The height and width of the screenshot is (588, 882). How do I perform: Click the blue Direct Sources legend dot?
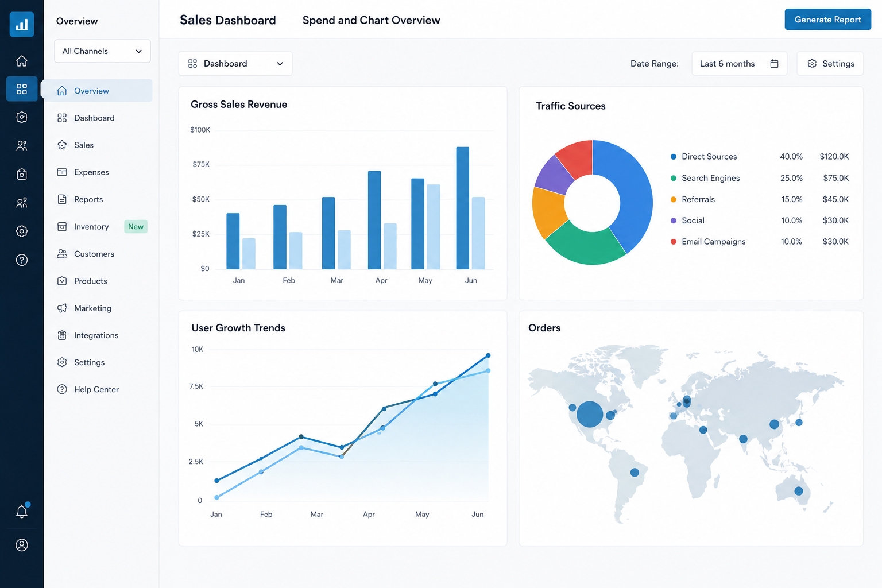pos(674,157)
